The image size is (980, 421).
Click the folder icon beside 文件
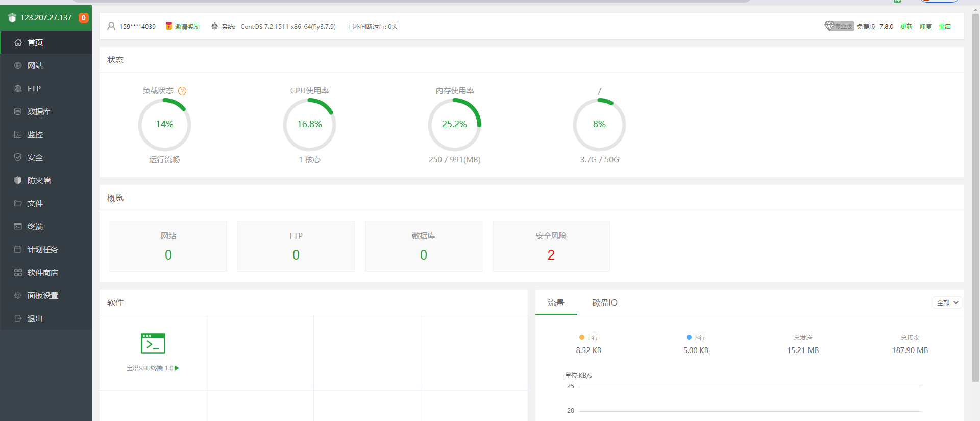click(x=18, y=203)
